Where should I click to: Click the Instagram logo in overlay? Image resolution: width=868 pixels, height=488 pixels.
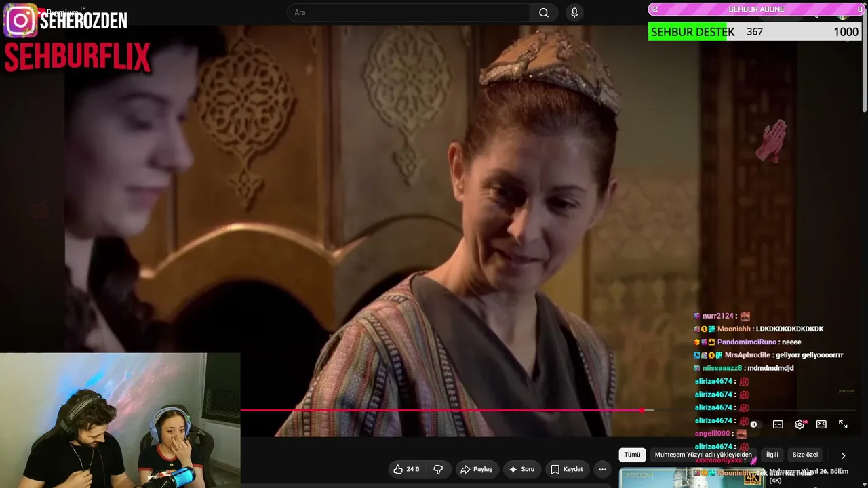click(x=20, y=20)
